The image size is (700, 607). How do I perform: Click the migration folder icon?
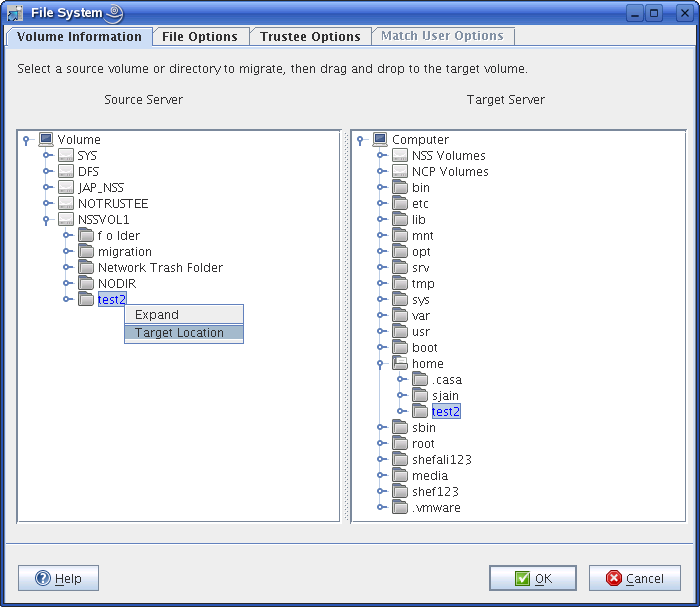point(86,252)
